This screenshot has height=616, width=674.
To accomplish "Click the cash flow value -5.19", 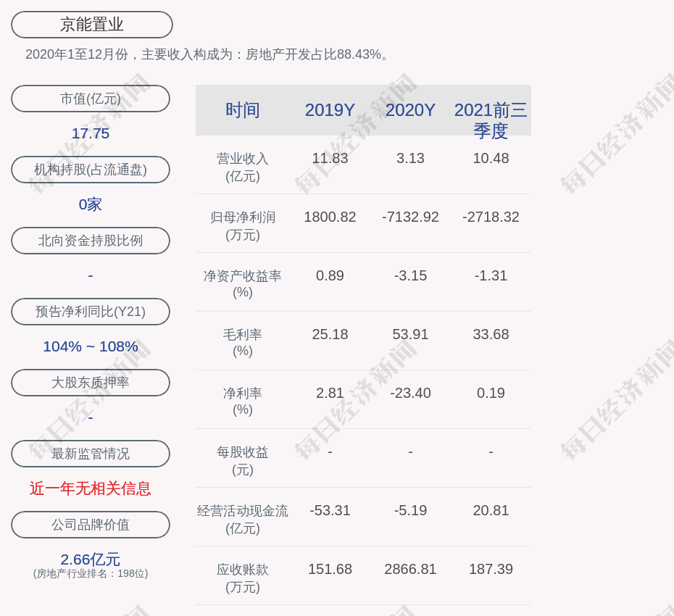I will 410,510.
